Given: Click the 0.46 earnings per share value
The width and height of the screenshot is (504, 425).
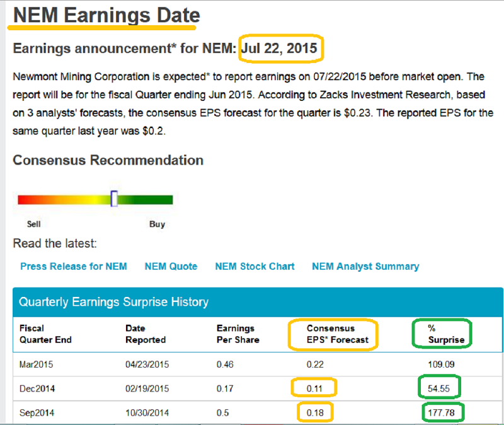Looking at the screenshot, I should point(225,364).
